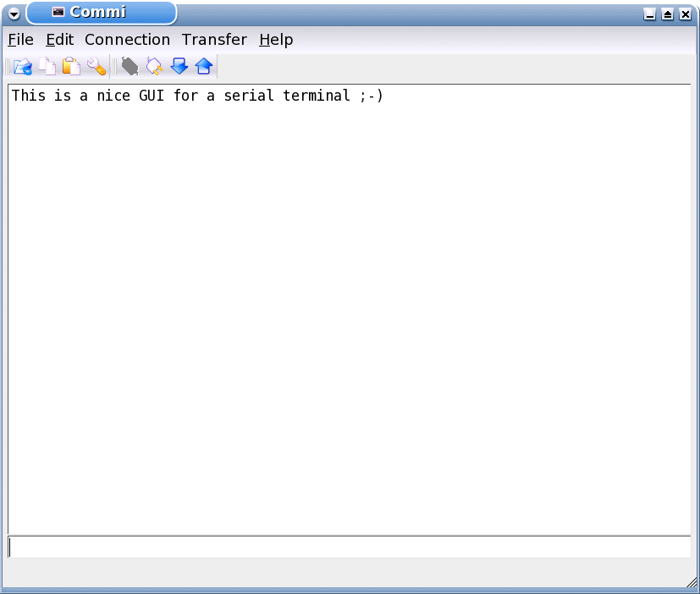700x594 pixels.
Task: Click the window resize grip corner
Action: tap(692, 582)
